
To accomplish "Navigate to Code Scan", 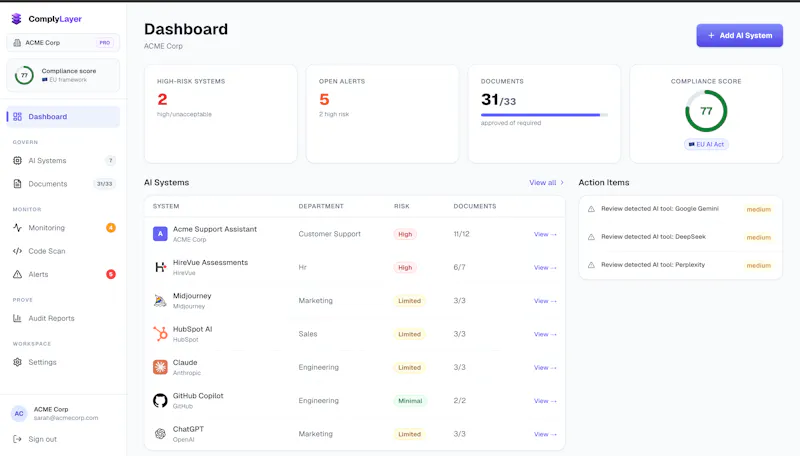I will (x=63, y=251).
